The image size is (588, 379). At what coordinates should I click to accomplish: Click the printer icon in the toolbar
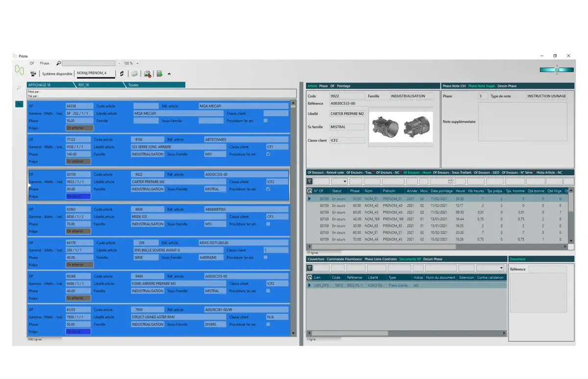[33, 73]
